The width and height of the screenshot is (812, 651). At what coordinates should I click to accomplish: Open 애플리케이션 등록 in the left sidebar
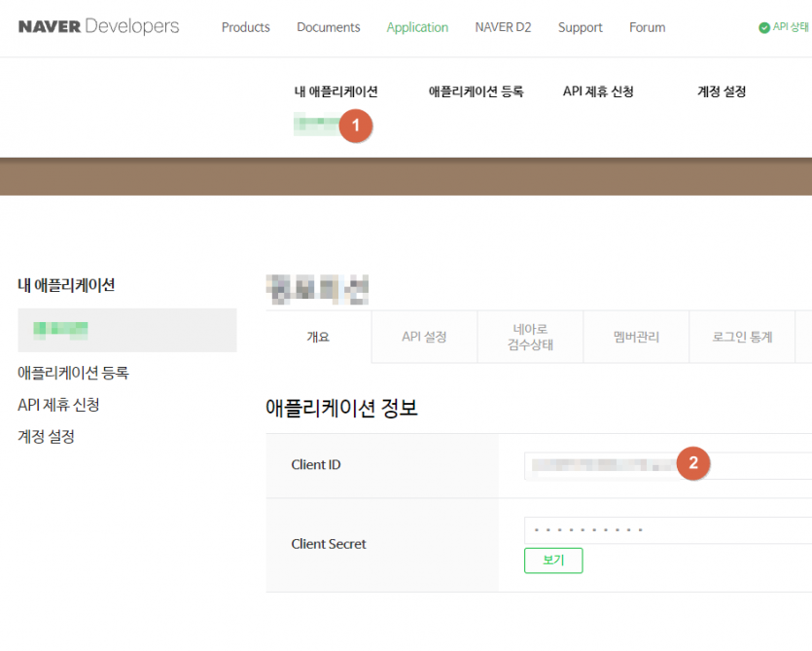pyautogui.click(x=73, y=373)
